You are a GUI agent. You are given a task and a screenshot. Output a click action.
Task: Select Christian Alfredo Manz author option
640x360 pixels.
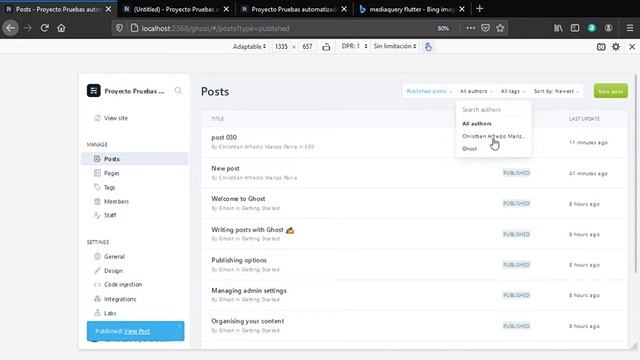(493, 136)
